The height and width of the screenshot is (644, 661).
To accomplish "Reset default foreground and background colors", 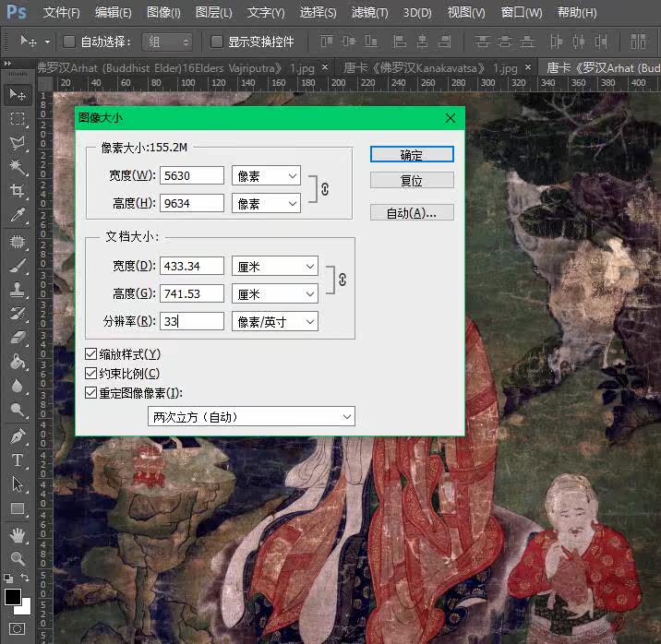I will click(8, 578).
